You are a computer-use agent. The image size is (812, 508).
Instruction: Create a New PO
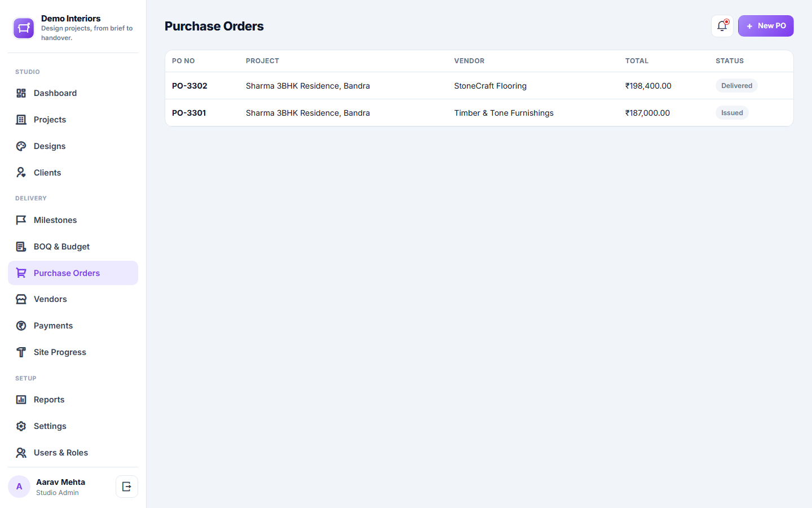tap(766, 26)
